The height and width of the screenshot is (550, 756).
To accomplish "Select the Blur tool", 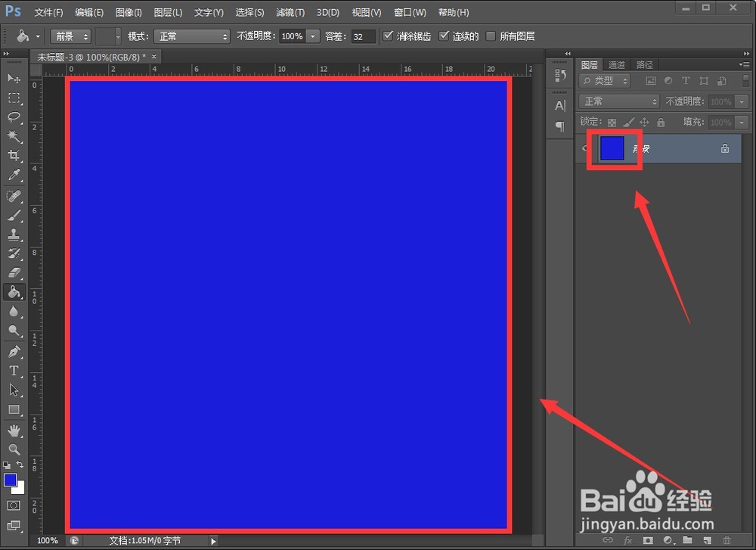I will pyautogui.click(x=14, y=311).
